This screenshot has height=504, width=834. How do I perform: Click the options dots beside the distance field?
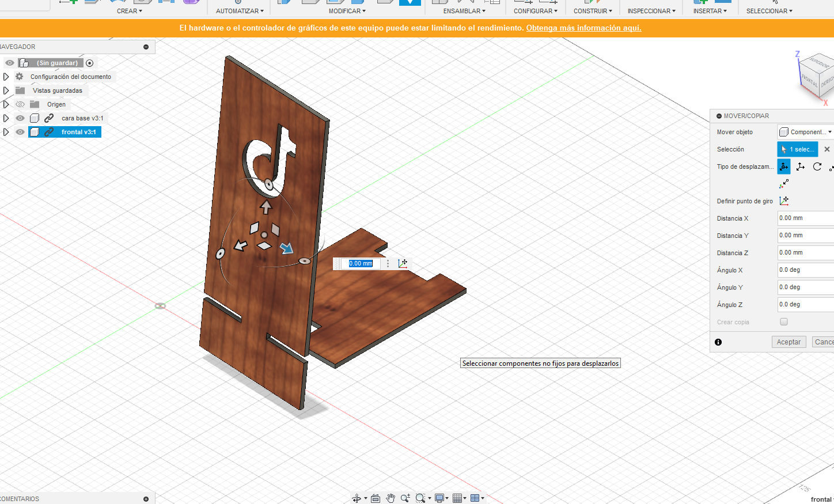[388, 263]
